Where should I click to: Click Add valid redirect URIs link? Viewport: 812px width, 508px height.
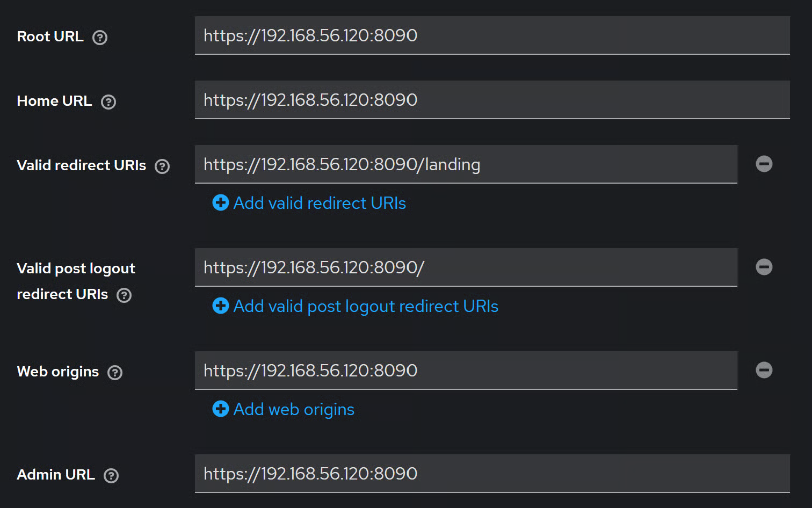tap(319, 203)
